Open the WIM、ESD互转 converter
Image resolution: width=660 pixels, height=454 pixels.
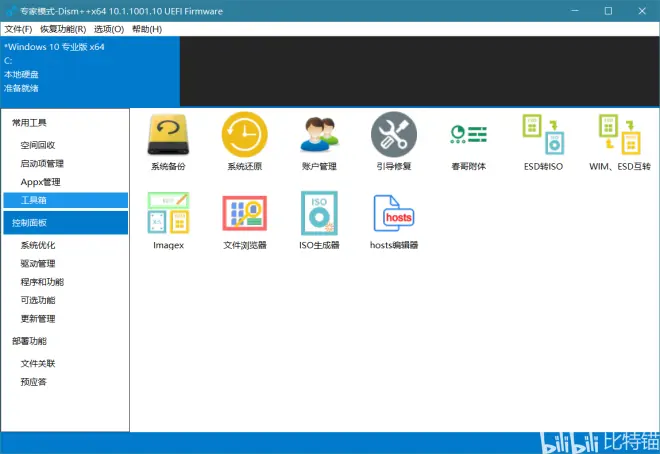pos(619,135)
